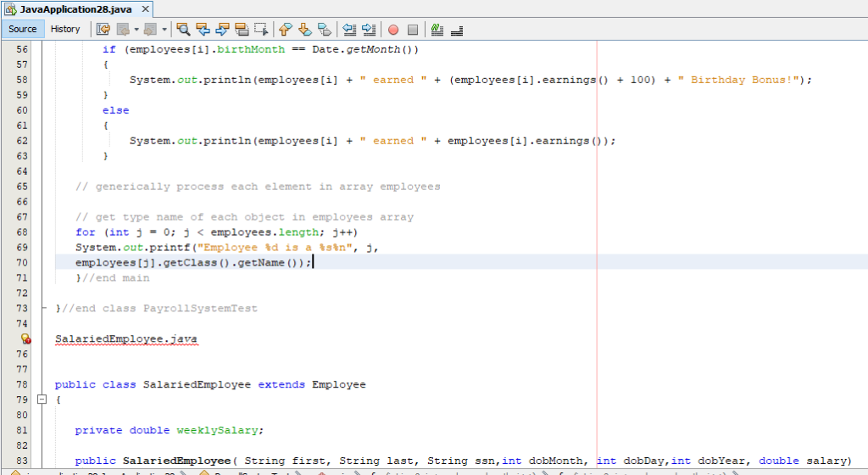
Task: Click 'extends' keyword on line 78
Action: pyautogui.click(x=281, y=384)
